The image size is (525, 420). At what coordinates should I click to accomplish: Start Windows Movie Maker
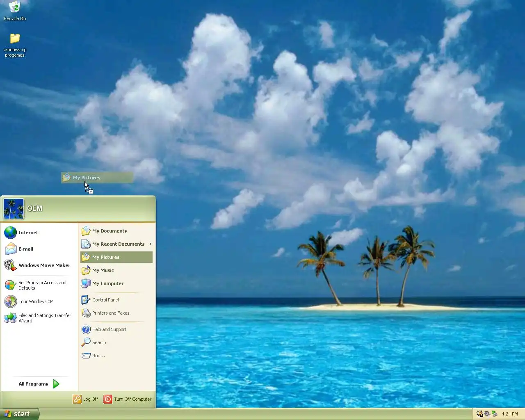[x=39, y=265]
